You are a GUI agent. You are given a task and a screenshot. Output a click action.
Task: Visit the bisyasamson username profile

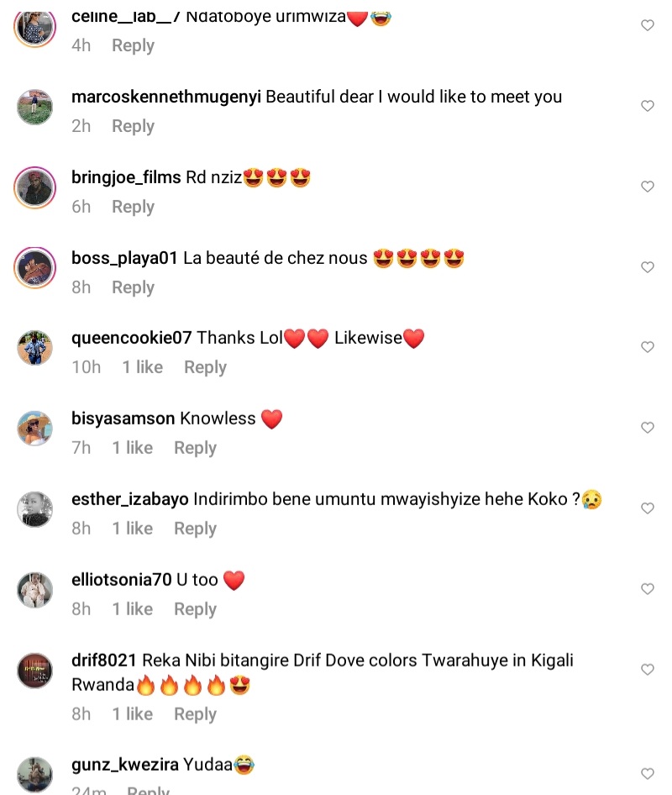[123, 419]
